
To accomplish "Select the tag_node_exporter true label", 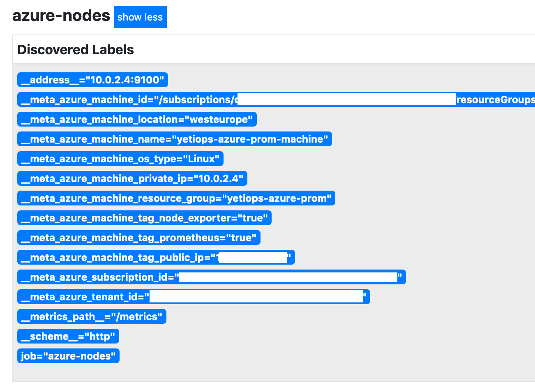I will [144, 218].
